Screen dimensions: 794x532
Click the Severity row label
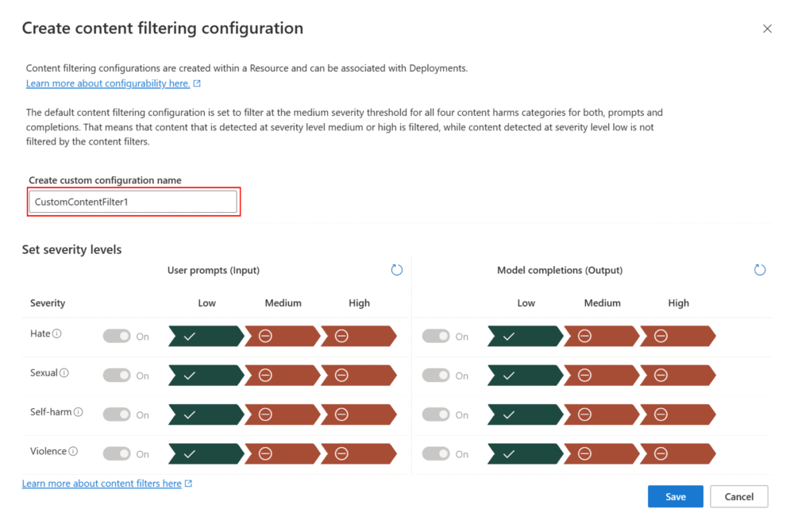(48, 303)
